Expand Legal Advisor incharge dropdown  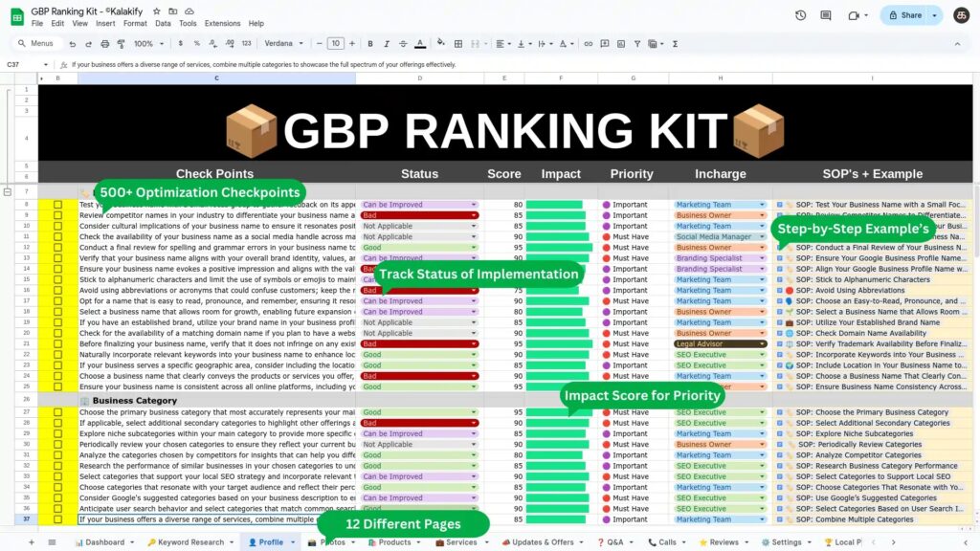(763, 343)
